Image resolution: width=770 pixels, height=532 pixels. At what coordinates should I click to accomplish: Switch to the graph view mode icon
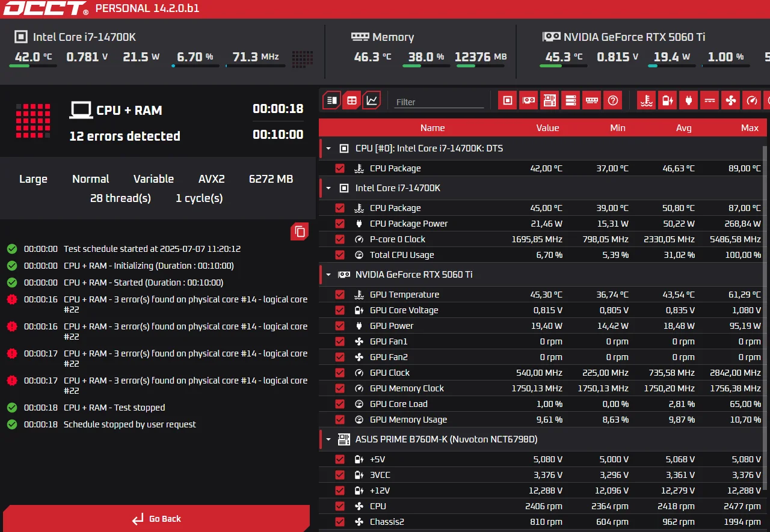coord(372,100)
